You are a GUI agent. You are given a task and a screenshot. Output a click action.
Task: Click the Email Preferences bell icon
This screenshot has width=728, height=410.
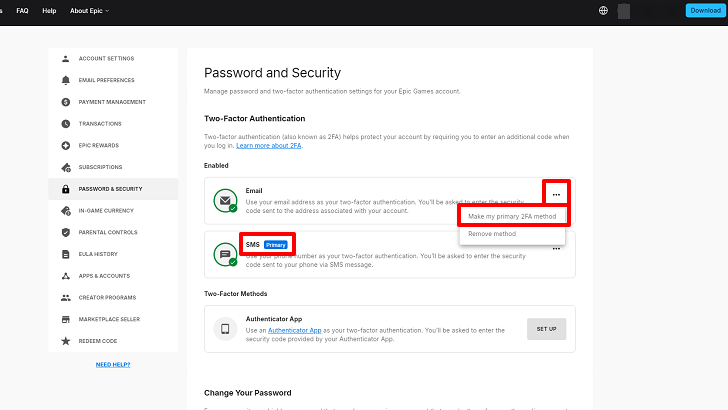pos(66,80)
